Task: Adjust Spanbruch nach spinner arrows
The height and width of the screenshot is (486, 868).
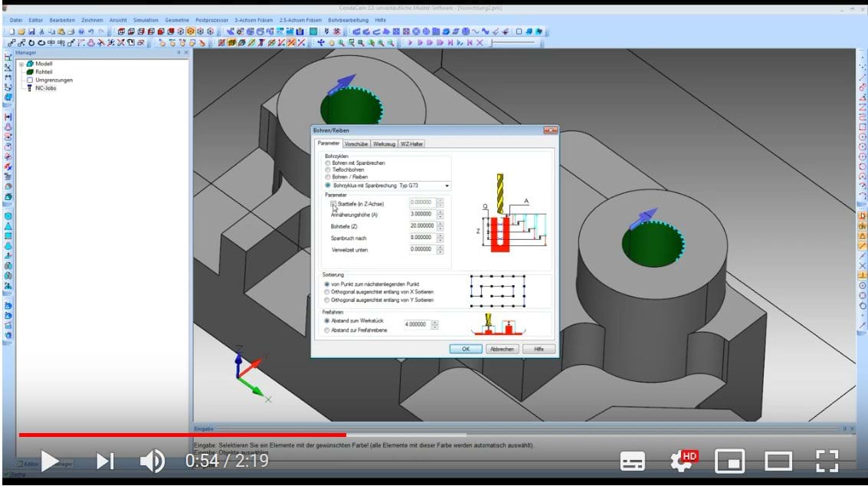Action: (440, 237)
